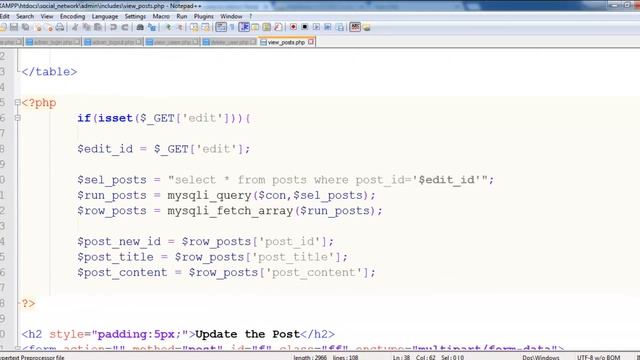Open the Encoding menu

(x=72, y=16)
